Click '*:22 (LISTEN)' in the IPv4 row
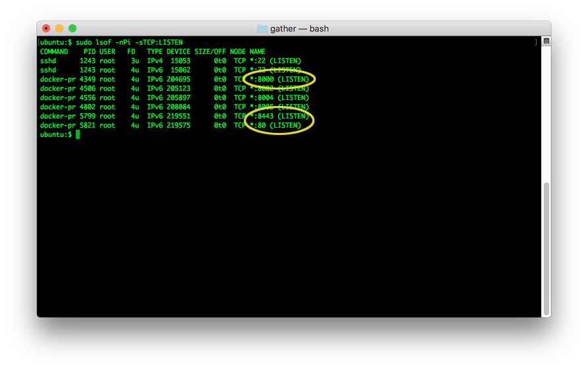Screen dimensions: 588x370 [x=276, y=61]
